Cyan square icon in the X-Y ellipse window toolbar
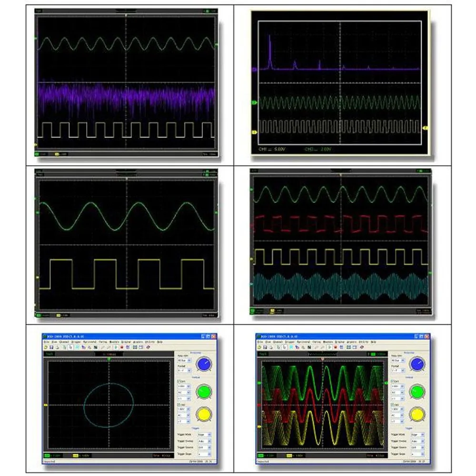Image resolution: width=476 pixels, height=476 pixels. 77,347
